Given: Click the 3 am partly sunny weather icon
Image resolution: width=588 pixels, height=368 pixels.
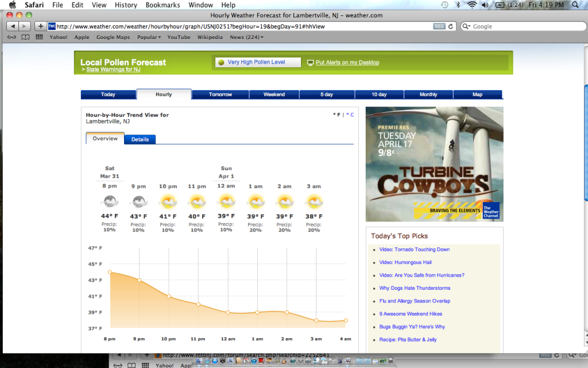Looking at the screenshot, I should (x=314, y=201).
